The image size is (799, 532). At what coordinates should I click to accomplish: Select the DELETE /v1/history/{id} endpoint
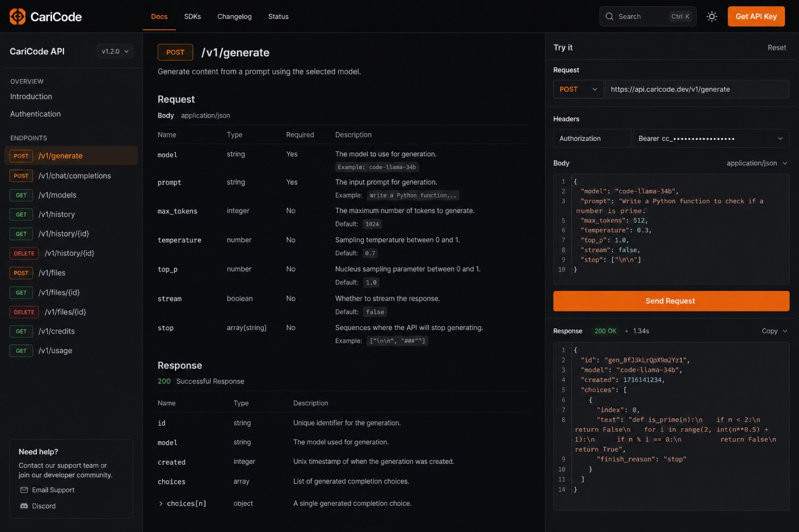point(71,254)
